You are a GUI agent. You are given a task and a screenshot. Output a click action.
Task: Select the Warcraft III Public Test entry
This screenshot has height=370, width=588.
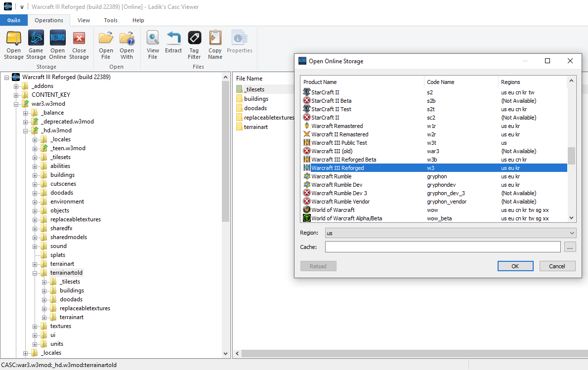[435, 143]
